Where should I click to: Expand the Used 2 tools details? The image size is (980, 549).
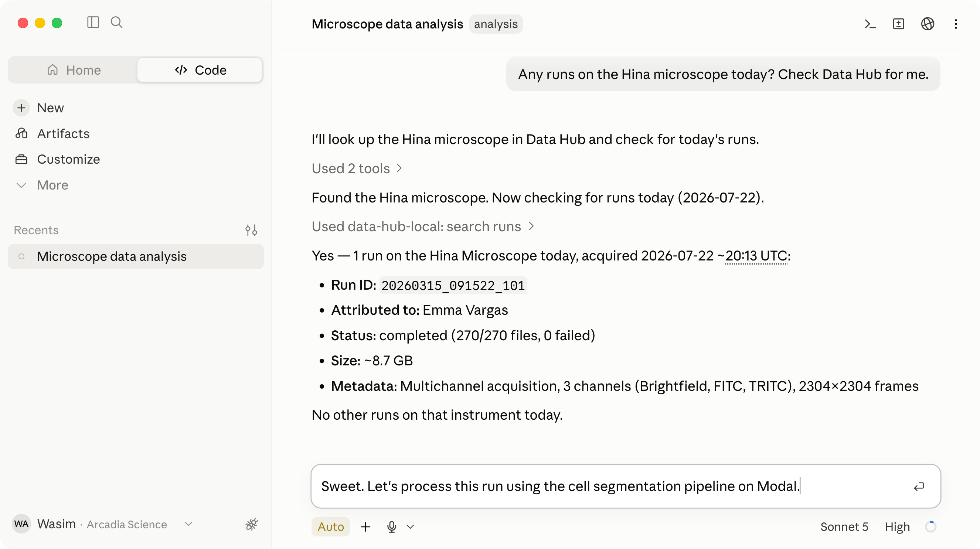pyautogui.click(x=357, y=168)
